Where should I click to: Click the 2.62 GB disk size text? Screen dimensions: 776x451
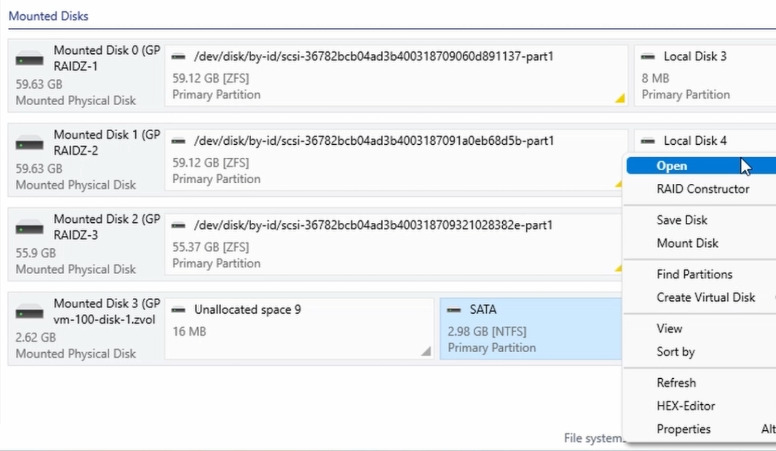coord(36,338)
